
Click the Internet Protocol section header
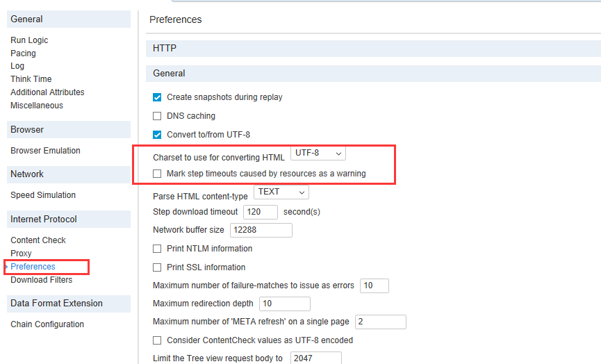pos(69,220)
